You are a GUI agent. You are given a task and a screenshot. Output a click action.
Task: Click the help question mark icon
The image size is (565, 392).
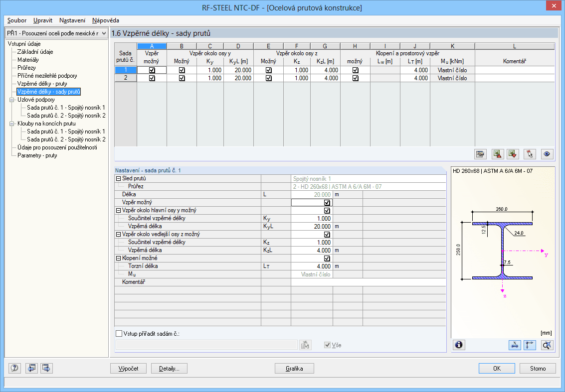(x=14, y=368)
